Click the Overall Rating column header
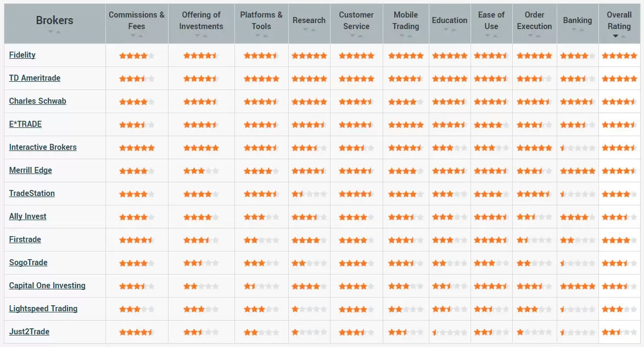This screenshot has height=347, width=644. 619,20
